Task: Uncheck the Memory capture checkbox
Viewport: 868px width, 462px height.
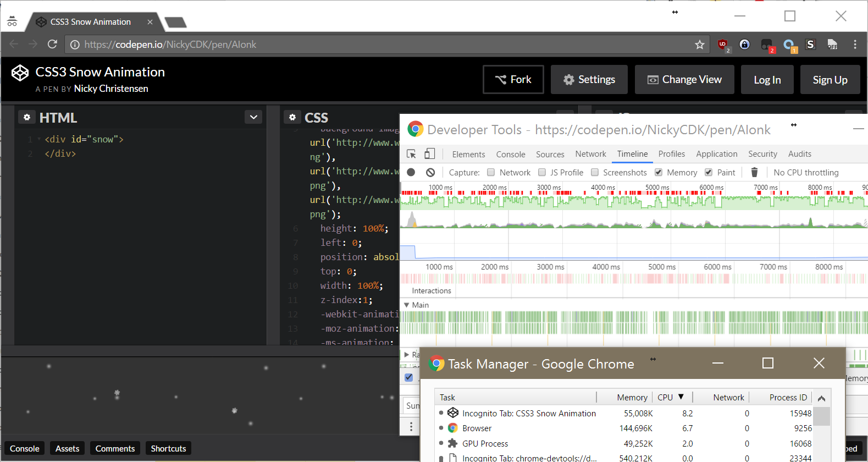Action: tap(659, 172)
